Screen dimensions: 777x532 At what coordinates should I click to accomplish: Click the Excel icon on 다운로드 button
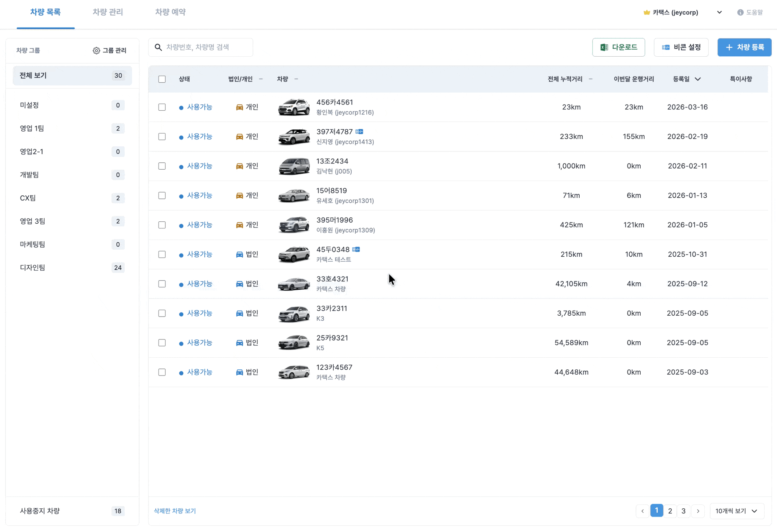click(x=604, y=47)
